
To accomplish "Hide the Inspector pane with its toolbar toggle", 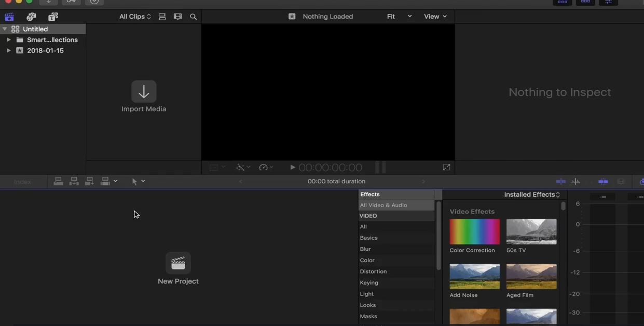I will pyautogui.click(x=608, y=2).
